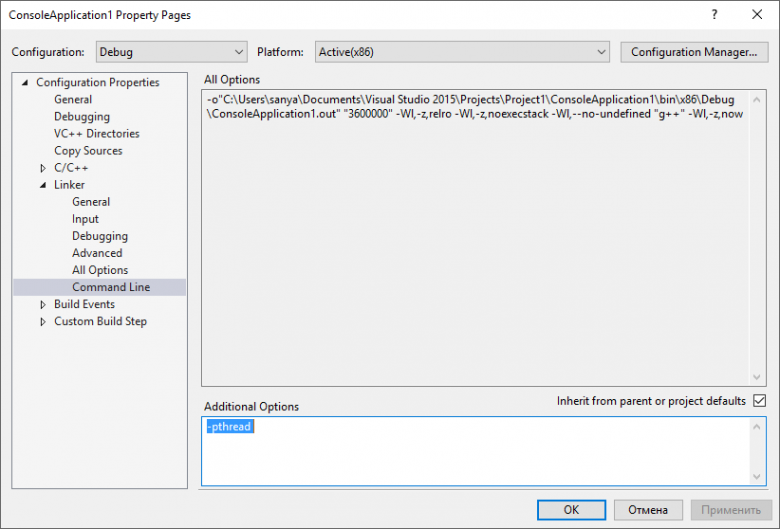Click the Применить apply button
The width and height of the screenshot is (780, 529).
tap(731, 510)
